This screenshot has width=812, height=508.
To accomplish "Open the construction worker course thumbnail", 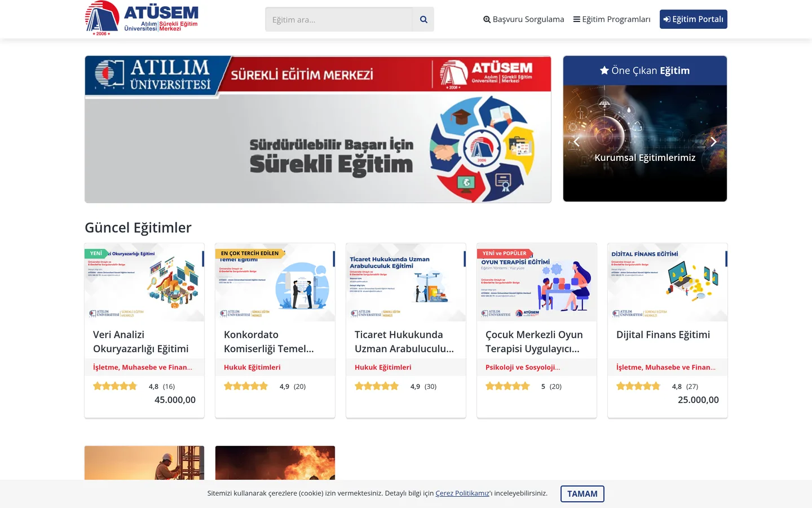I will [144, 463].
